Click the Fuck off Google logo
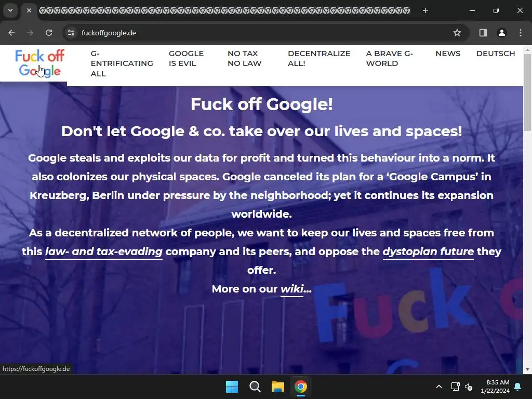Image resolution: width=532 pixels, height=399 pixels. [39, 63]
